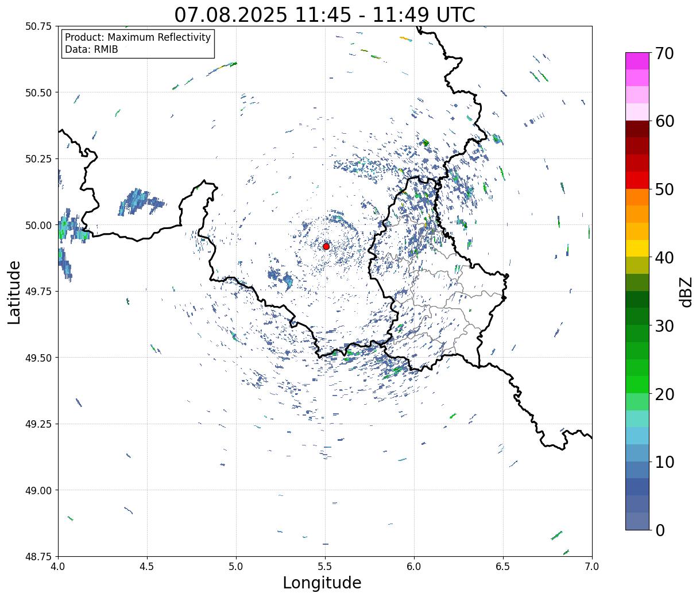Image resolution: width=700 pixels, height=597 pixels.
Task: Click the 'Product: Maximum Reflectivity' text
Action: point(138,37)
